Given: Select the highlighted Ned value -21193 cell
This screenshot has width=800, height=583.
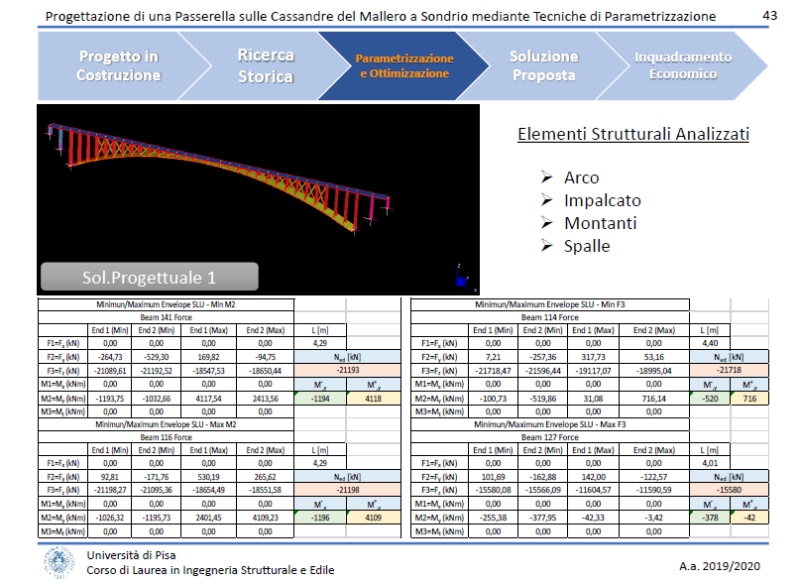Looking at the screenshot, I should pos(348,370).
